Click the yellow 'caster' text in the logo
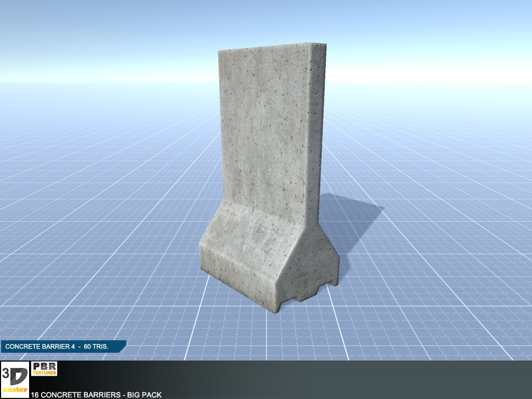532x399 pixels. 15,389
